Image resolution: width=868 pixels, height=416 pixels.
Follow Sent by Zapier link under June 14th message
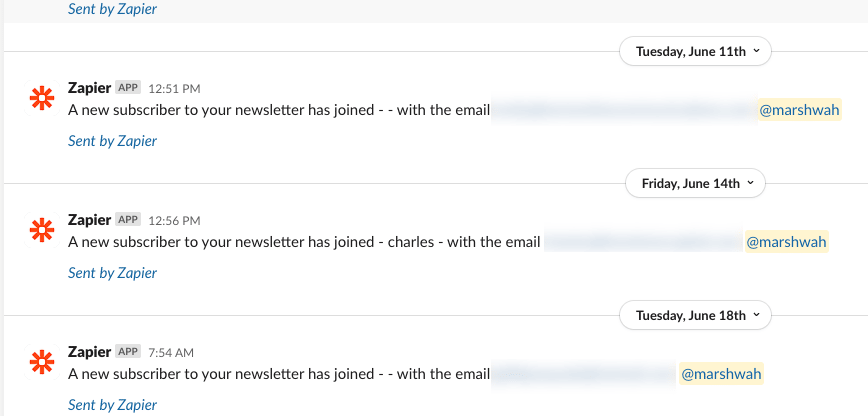pos(112,273)
